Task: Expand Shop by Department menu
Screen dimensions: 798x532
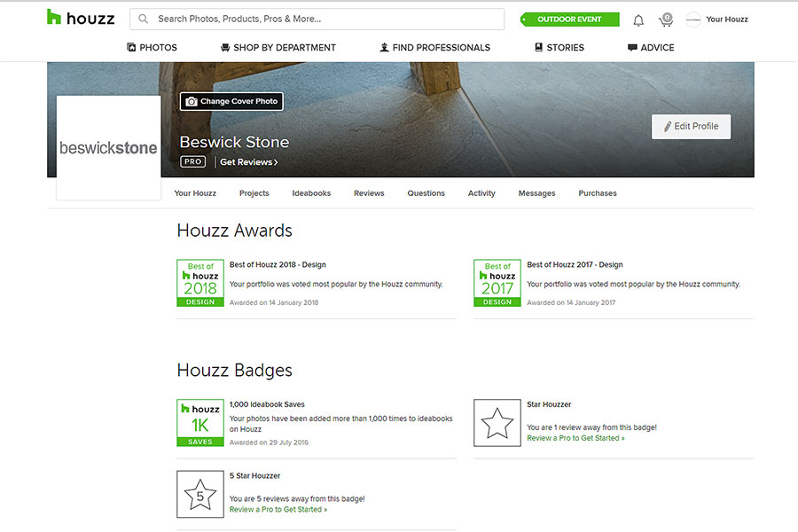Action: (x=278, y=48)
